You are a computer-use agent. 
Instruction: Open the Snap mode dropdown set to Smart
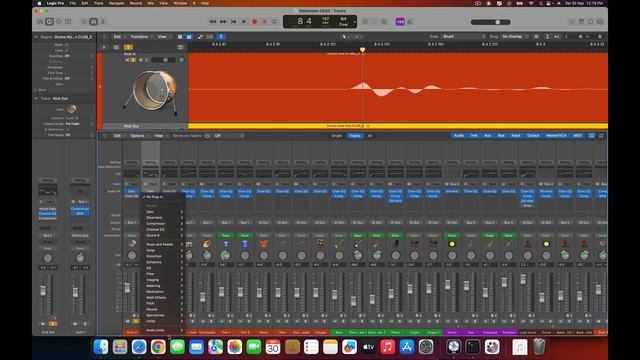[464, 37]
